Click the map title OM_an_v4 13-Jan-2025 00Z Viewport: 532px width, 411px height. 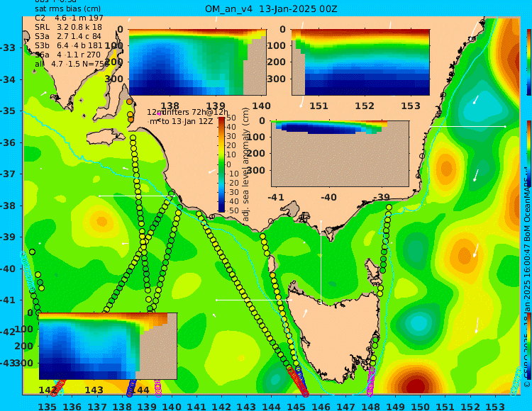(271, 9)
